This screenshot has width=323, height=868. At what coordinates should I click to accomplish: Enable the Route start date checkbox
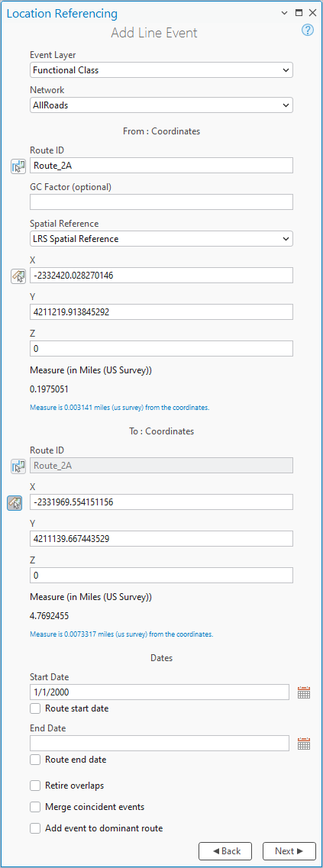point(35,708)
